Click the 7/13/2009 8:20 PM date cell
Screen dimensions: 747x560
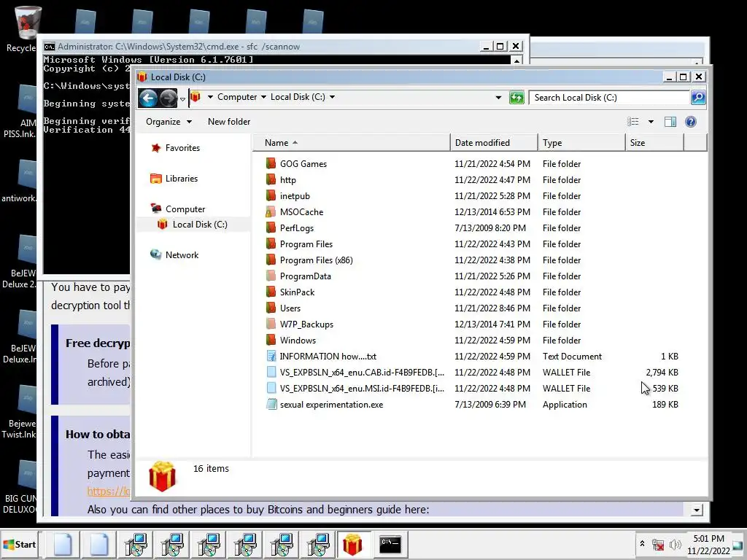pyautogui.click(x=490, y=228)
